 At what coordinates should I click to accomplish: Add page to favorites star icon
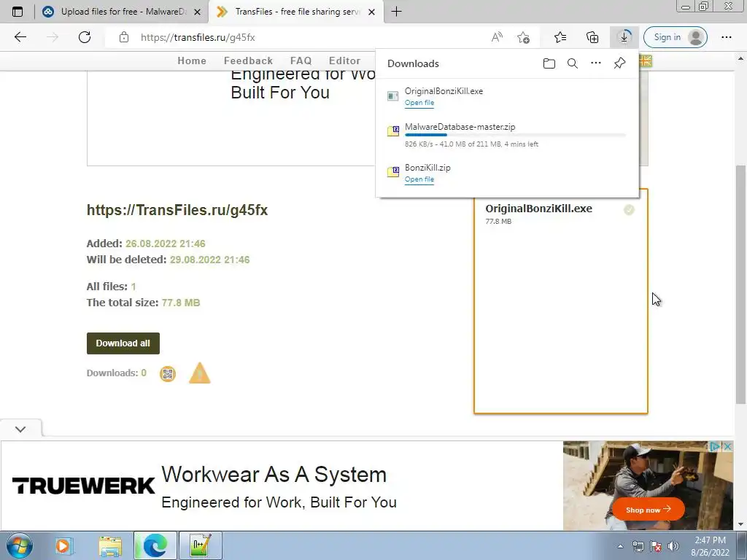coord(523,37)
